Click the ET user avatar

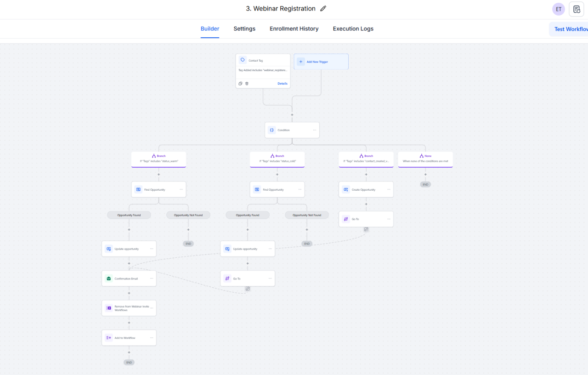coord(559,9)
